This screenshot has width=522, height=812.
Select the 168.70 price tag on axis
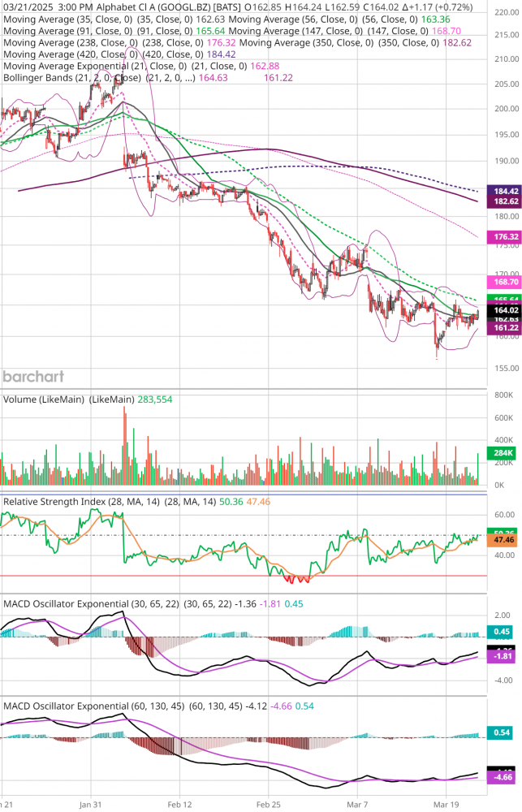tap(502, 282)
